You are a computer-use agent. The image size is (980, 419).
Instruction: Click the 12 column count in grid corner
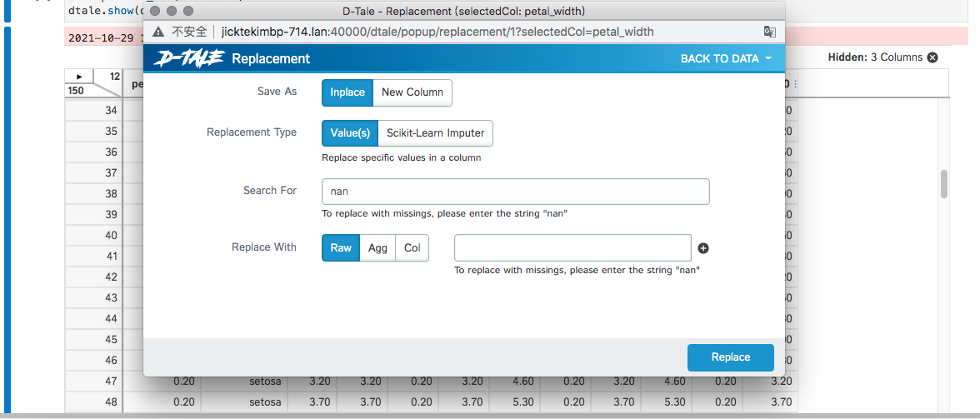114,76
